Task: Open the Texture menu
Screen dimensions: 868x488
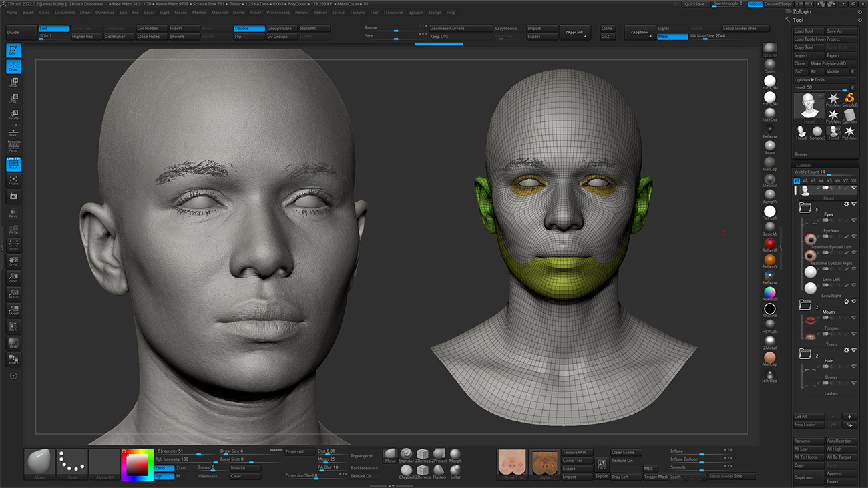Action: (x=357, y=13)
